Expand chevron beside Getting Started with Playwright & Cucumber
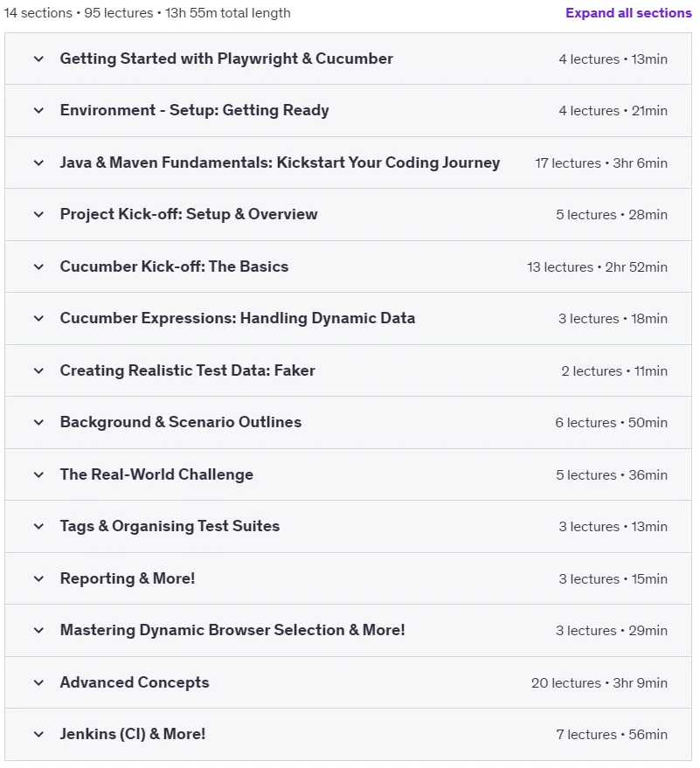Image resolution: width=700 pixels, height=768 pixels. [38, 59]
